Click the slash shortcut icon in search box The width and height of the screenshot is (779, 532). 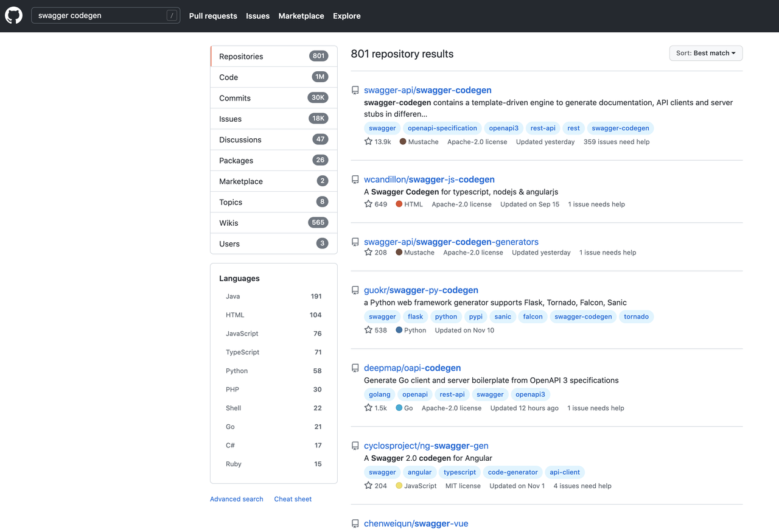[x=172, y=16]
